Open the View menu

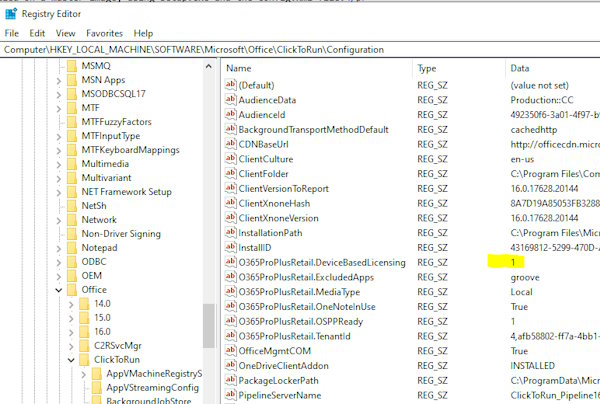(x=65, y=33)
